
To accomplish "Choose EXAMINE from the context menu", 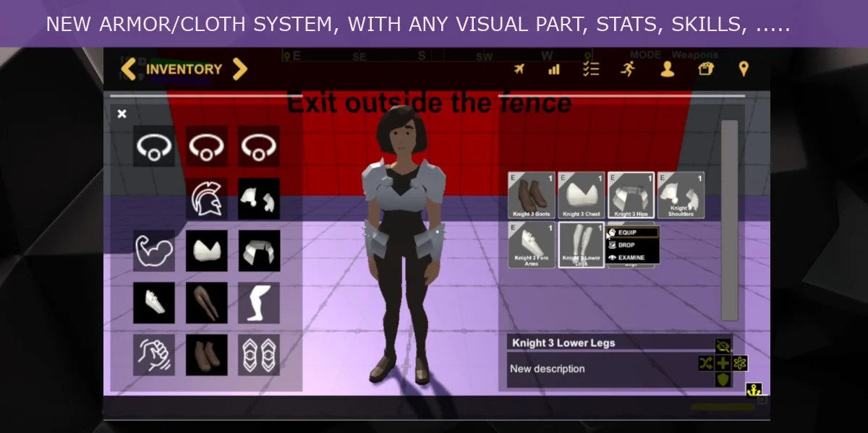I will (632, 257).
